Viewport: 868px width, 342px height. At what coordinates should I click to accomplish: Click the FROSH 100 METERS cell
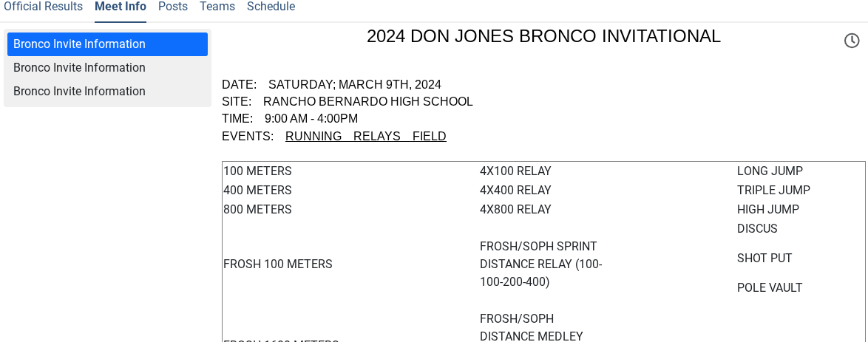277,264
